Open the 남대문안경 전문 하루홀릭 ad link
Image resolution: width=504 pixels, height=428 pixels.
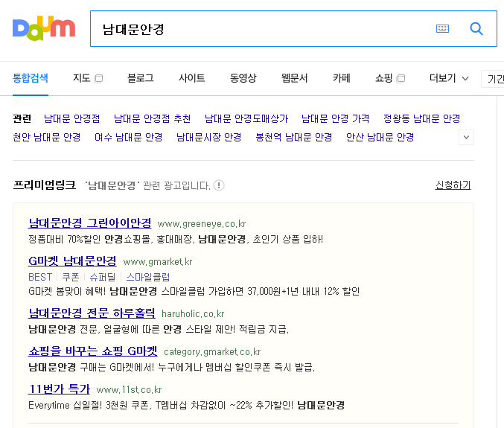[x=92, y=313]
